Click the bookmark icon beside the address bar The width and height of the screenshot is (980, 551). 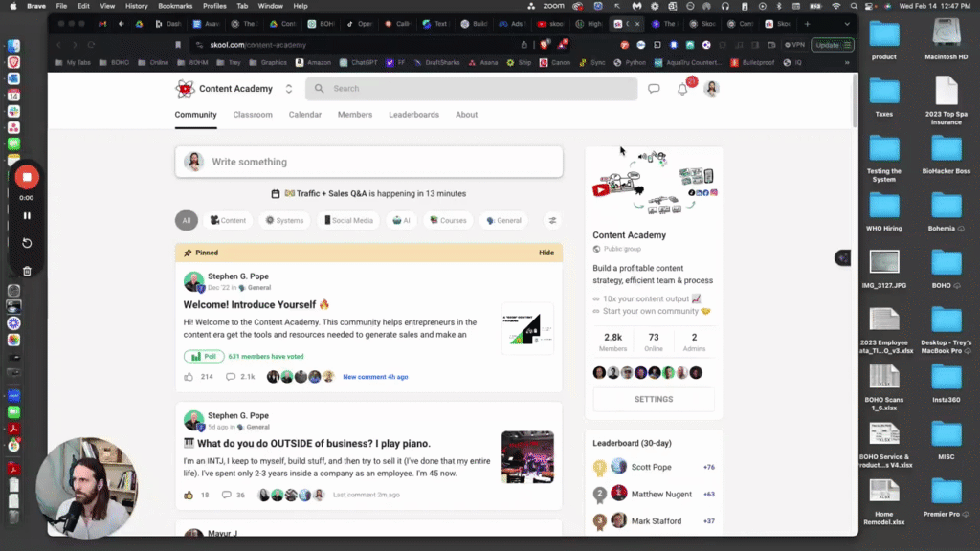[x=178, y=45]
